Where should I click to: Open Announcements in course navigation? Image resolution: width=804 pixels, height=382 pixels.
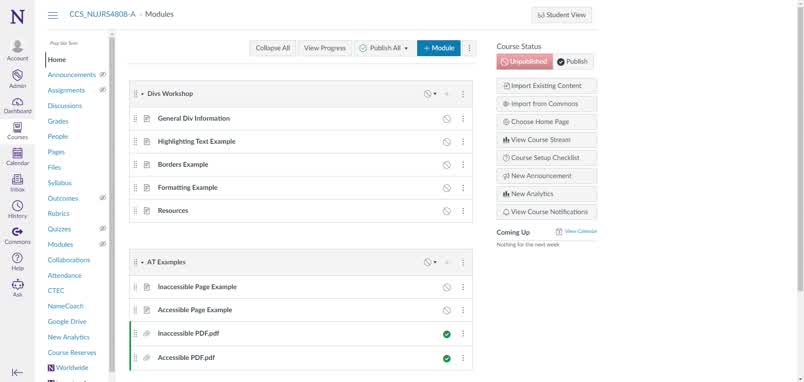71,75
